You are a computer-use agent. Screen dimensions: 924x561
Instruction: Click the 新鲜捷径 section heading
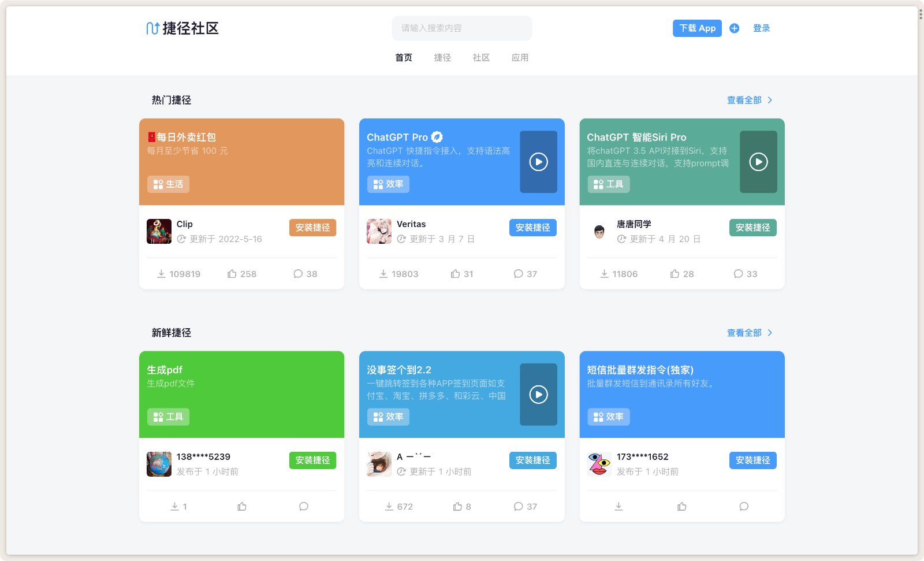[172, 333]
